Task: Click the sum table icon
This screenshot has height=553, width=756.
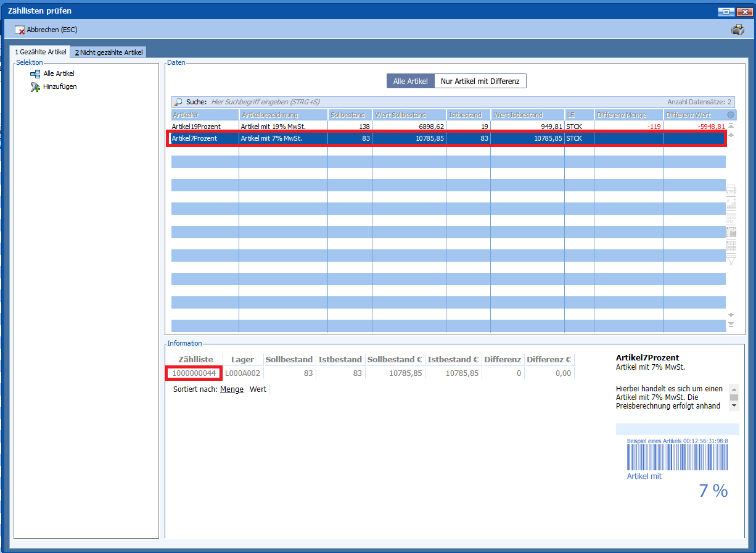Action: pos(731,232)
